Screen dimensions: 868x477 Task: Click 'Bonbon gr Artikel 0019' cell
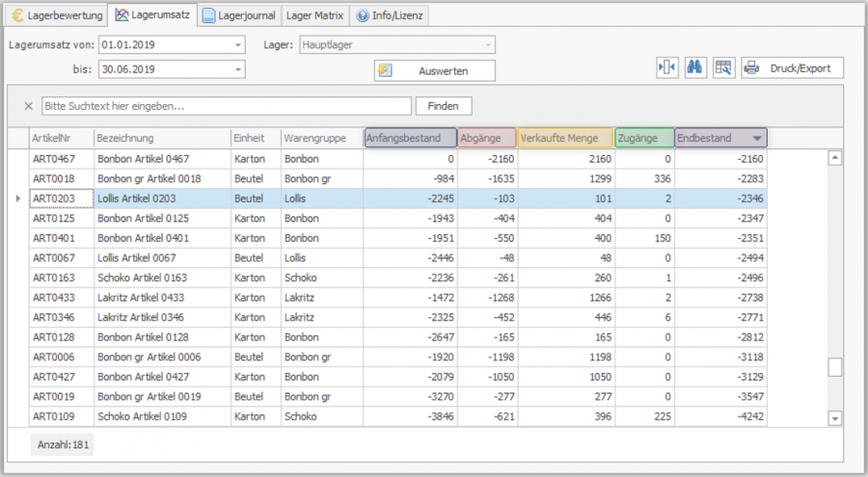[x=162, y=397]
